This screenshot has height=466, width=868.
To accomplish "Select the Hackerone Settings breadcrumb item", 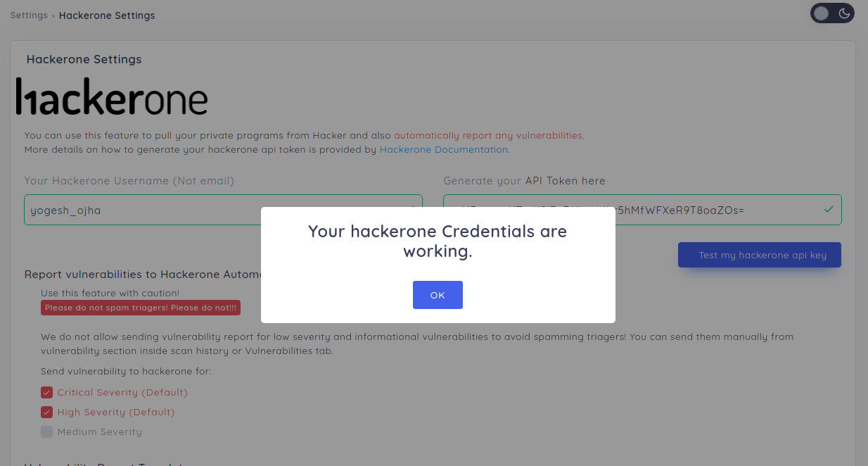I will point(107,15).
